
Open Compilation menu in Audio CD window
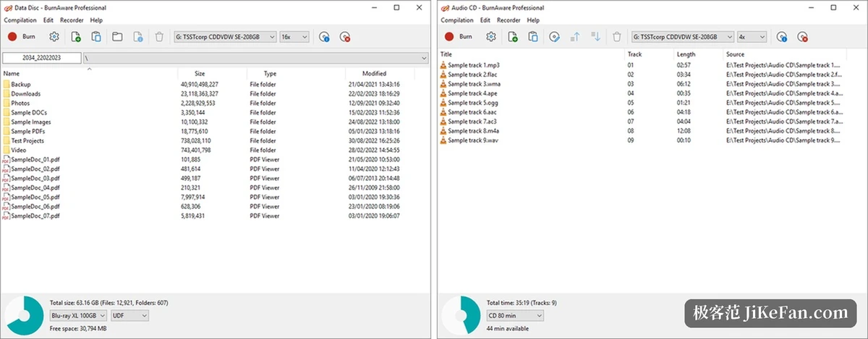[x=457, y=20]
